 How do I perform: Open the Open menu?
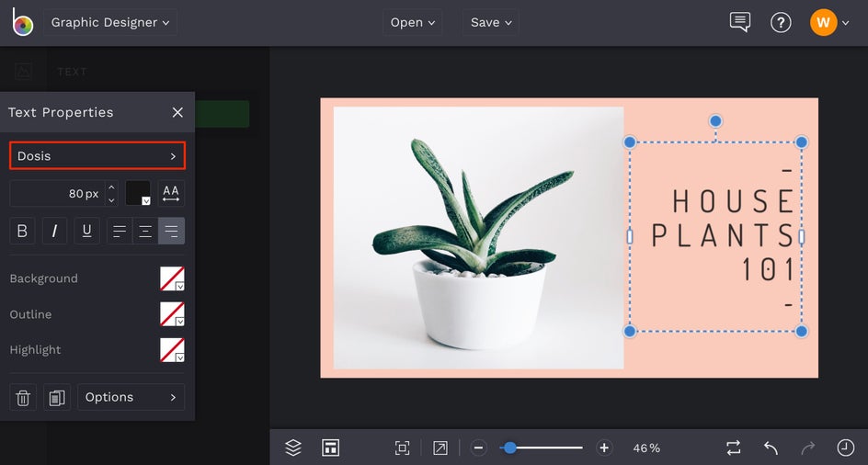click(x=412, y=22)
